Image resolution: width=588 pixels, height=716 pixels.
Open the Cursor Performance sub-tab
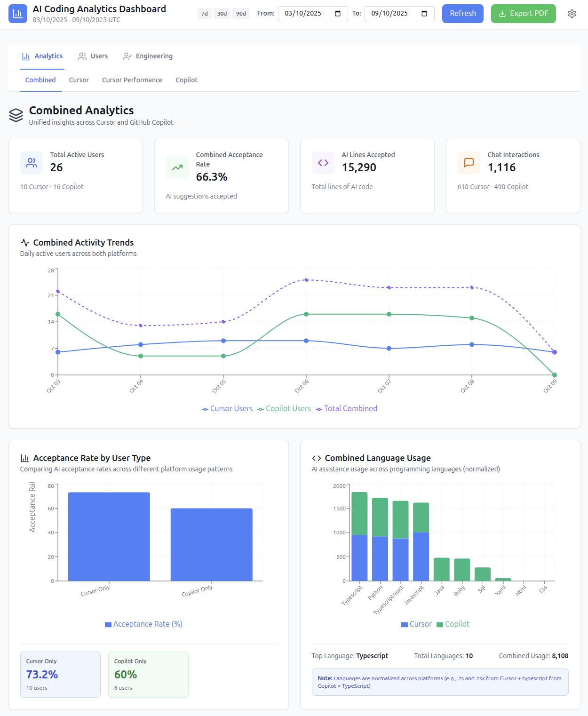coord(132,80)
